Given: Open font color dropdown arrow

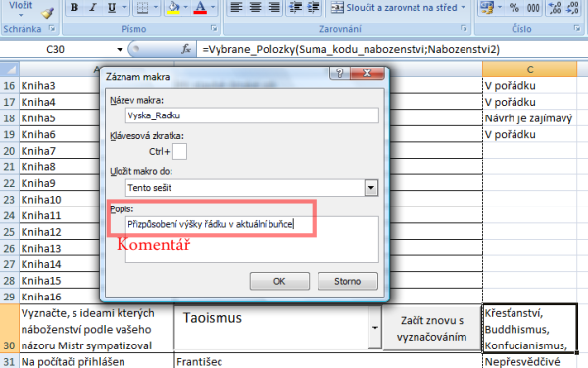Looking at the screenshot, I should coord(213,7).
